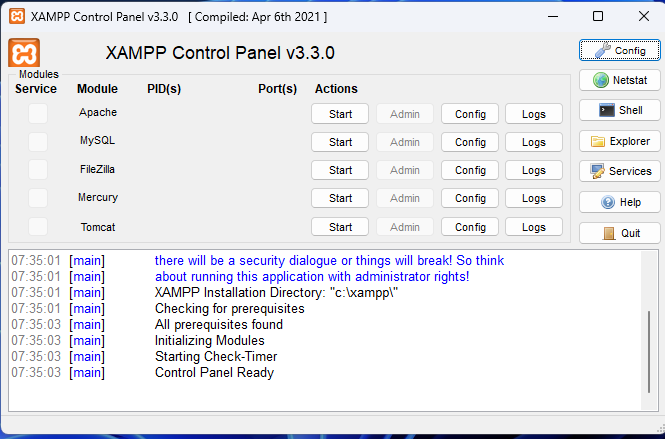Screen dimensions: 665x439
Task: Click 'Control Panel Ready' log line
Action: (214, 372)
